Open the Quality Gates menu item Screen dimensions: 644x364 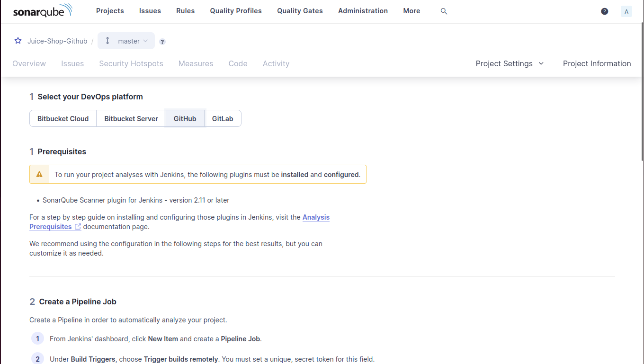(299, 11)
